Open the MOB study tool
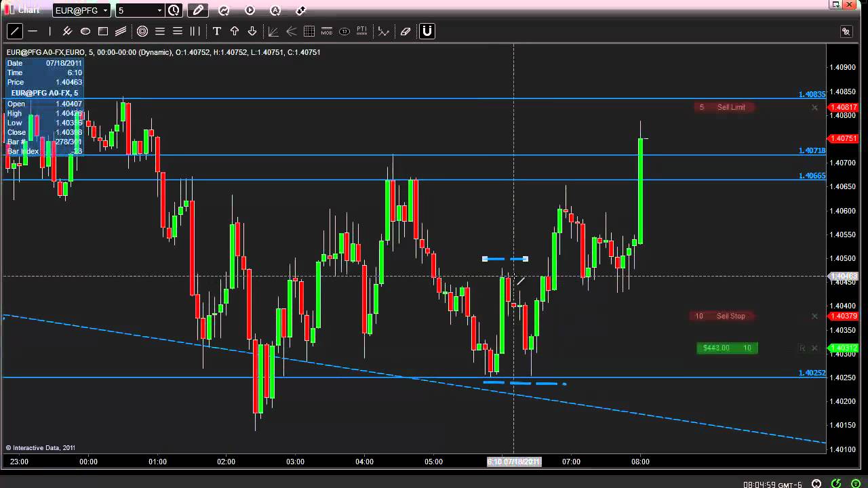 tap(326, 31)
